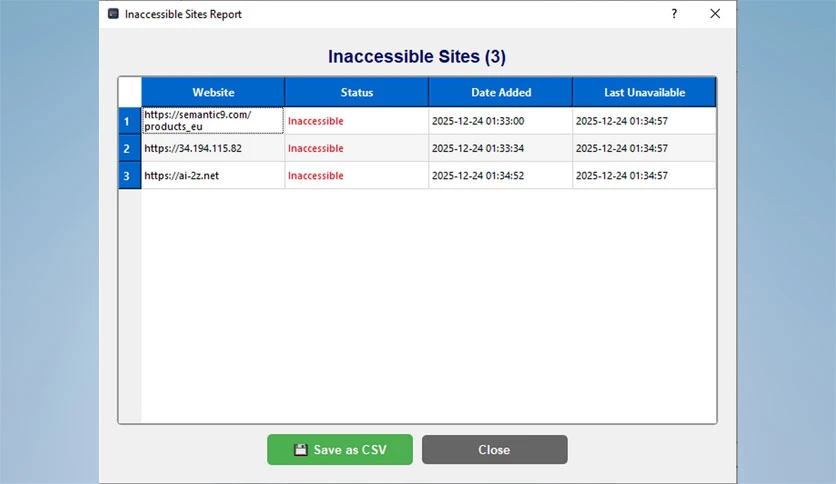This screenshot has width=836, height=484.
Task: Select row header number 1
Action: [x=130, y=121]
